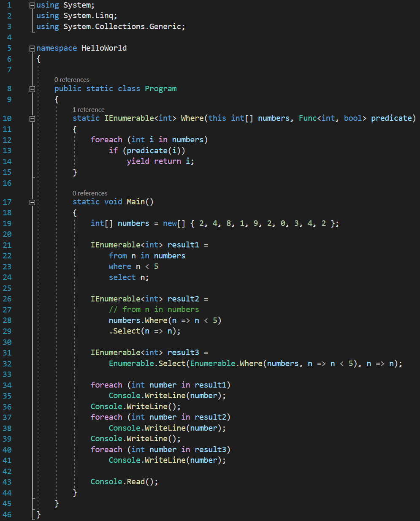This screenshot has height=521, width=420.
Task: Click line number 32 in gutter
Action: coord(7,364)
